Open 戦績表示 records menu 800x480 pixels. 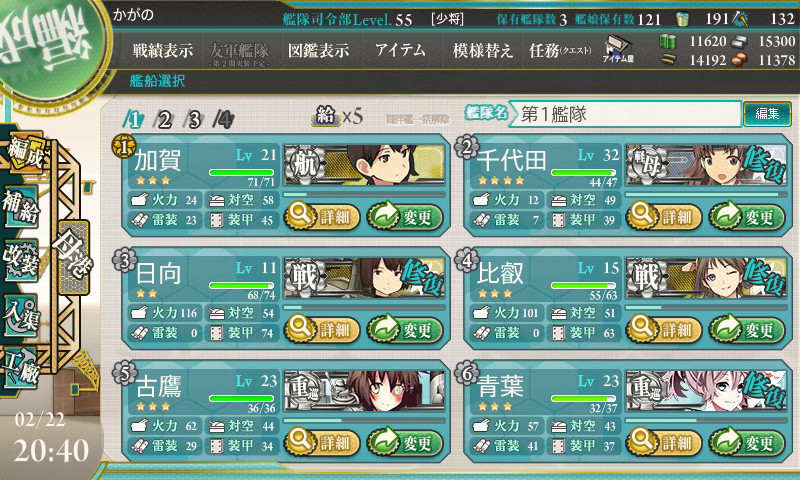[x=163, y=50]
